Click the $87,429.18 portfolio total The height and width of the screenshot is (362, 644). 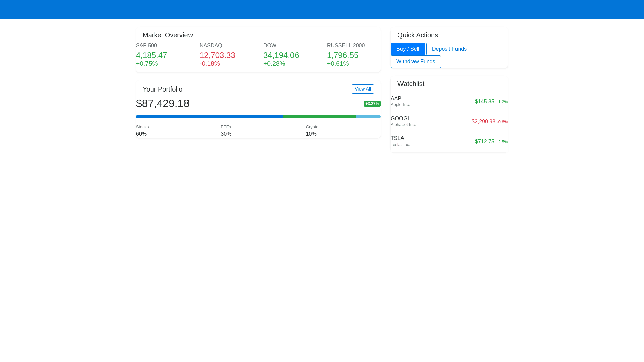coord(163,103)
